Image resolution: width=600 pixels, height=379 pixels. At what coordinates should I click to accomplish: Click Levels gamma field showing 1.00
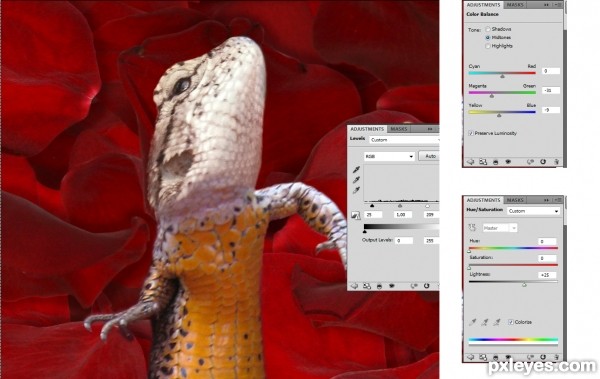coord(403,215)
